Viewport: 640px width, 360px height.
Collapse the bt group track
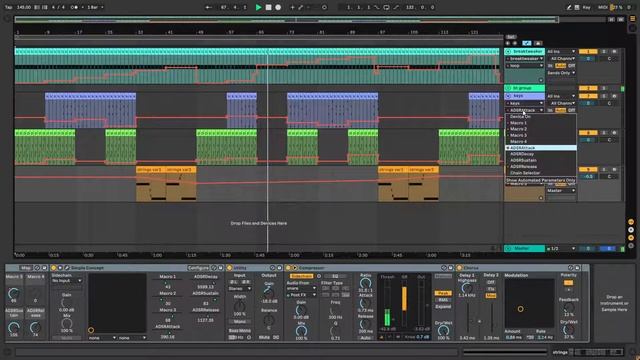point(508,88)
